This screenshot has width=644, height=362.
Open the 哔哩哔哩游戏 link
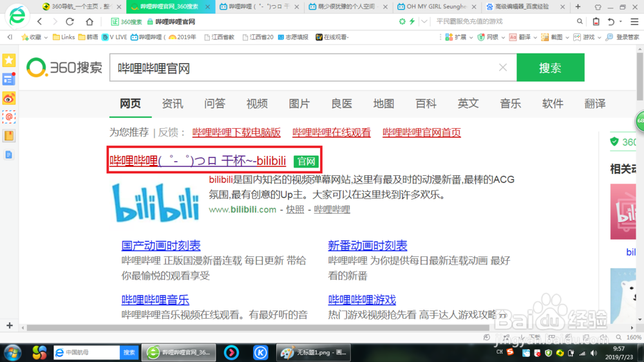pyautogui.click(x=362, y=300)
